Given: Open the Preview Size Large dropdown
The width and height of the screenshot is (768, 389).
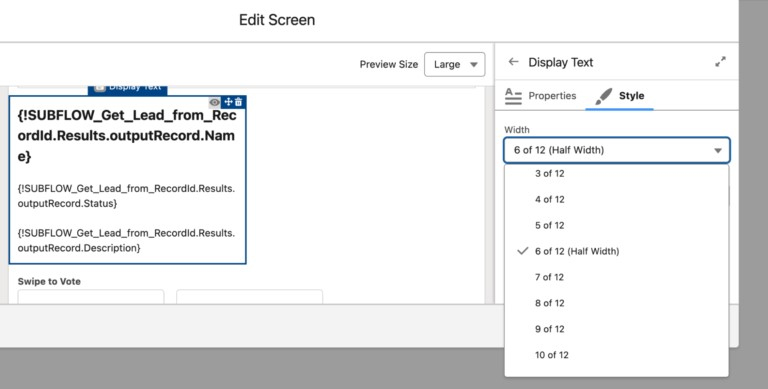Looking at the screenshot, I should (455, 64).
